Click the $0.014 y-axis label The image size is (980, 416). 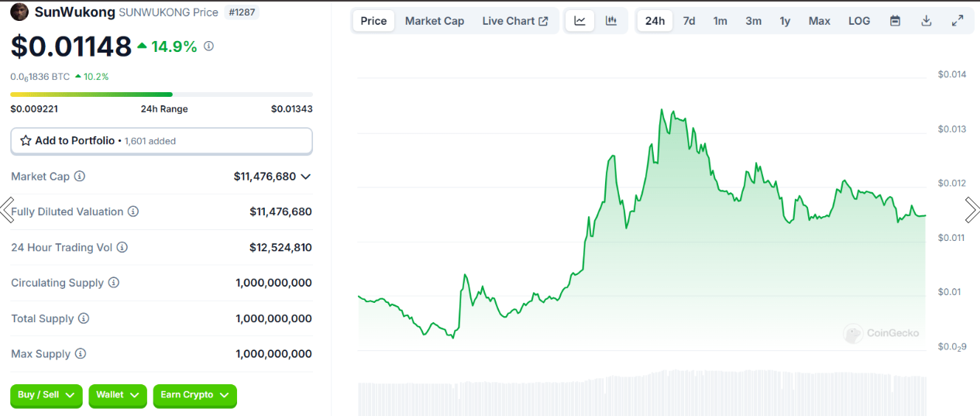coord(952,74)
